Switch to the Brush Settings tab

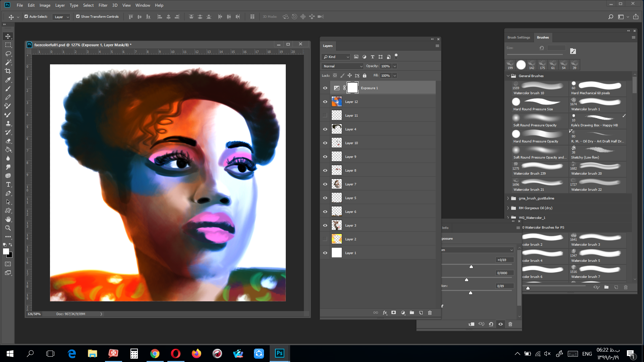tap(519, 38)
